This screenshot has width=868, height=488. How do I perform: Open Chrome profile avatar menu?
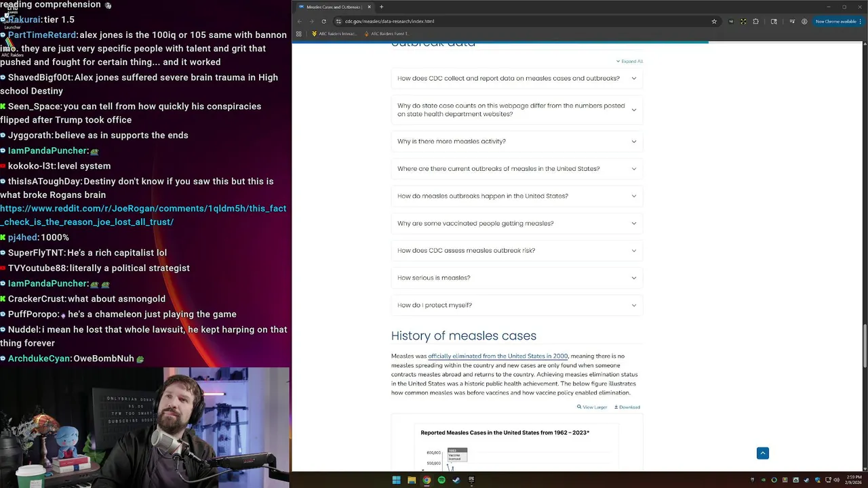[x=804, y=21]
